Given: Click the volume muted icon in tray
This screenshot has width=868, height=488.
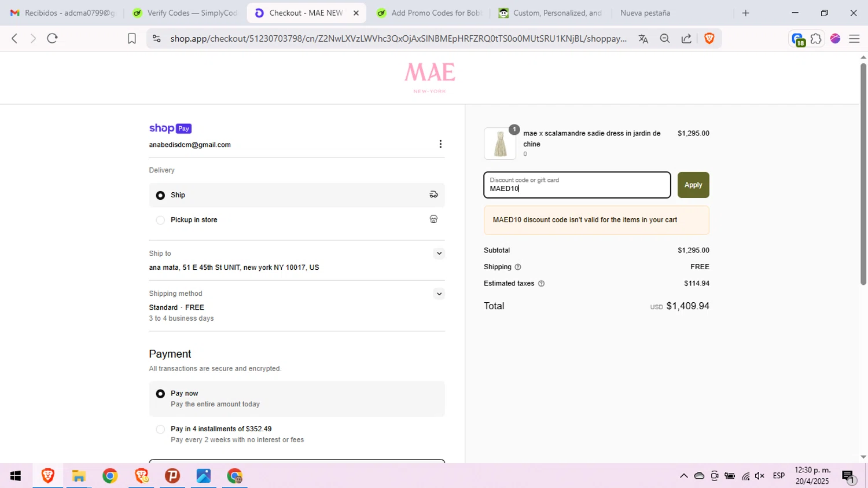Looking at the screenshot, I should [x=760, y=476].
